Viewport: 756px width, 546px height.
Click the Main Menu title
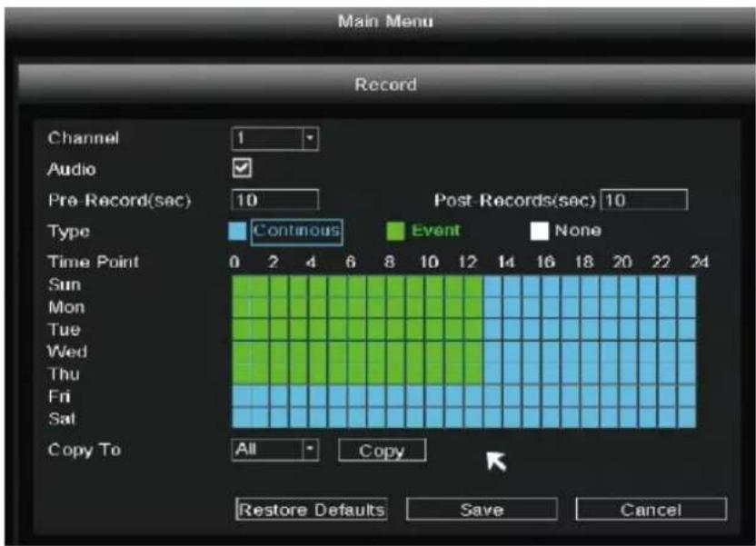[385, 21]
